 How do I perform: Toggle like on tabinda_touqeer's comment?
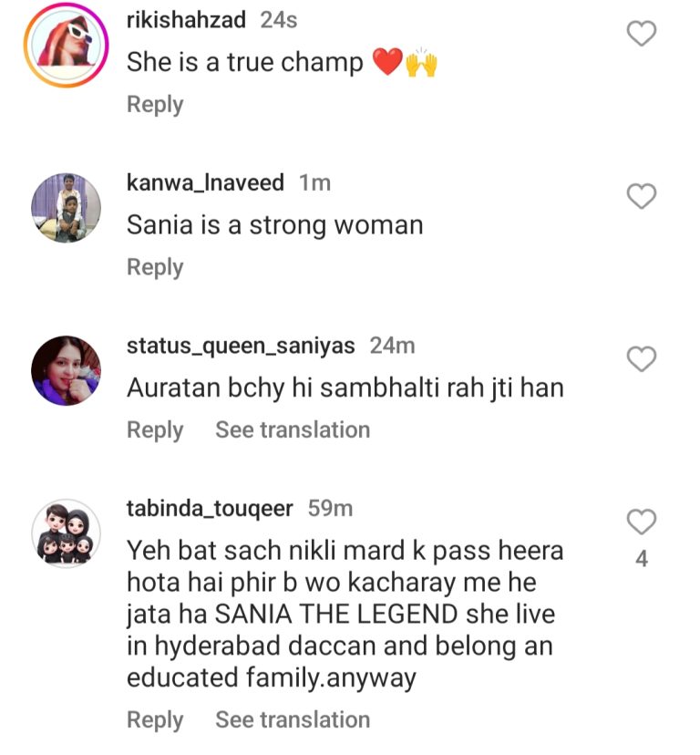click(642, 522)
